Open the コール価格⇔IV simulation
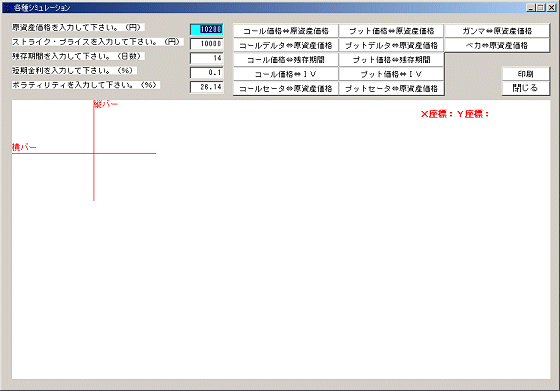Image resolution: width=560 pixels, height=391 pixels. (x=286, y=74)
